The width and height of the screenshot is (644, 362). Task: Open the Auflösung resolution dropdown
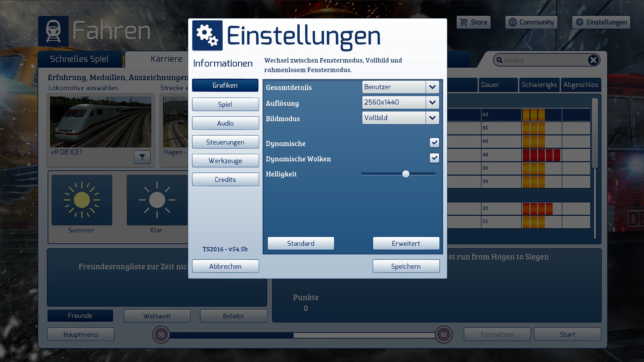point(432,102)
